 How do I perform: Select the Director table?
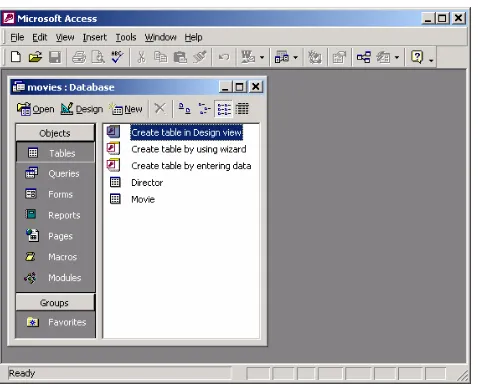pos(147,182)
